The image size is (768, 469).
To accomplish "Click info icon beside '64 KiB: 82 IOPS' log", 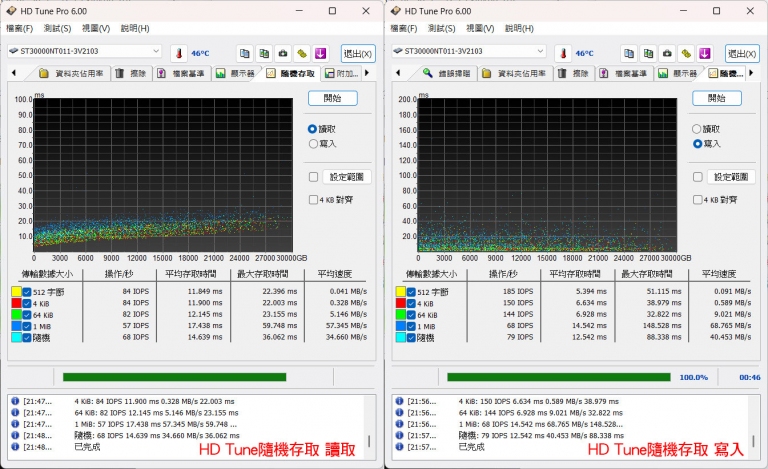I will 15,413.
